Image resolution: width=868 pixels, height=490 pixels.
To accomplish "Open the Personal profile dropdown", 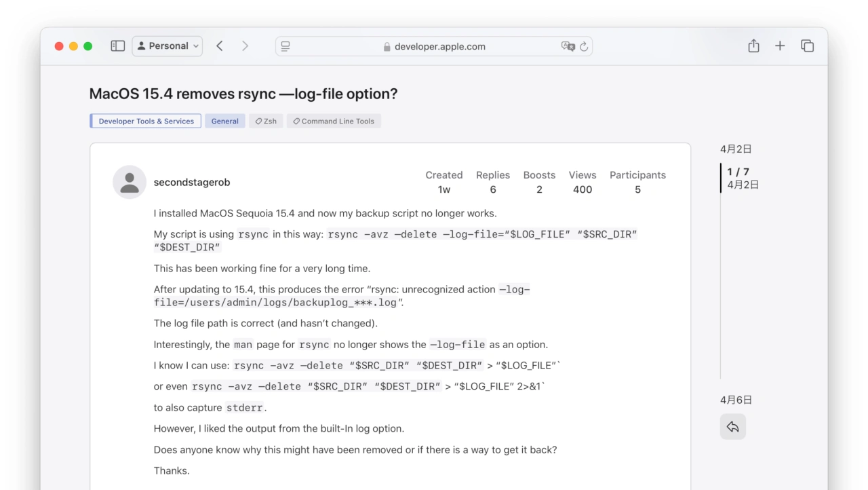I will coord(167,46).
